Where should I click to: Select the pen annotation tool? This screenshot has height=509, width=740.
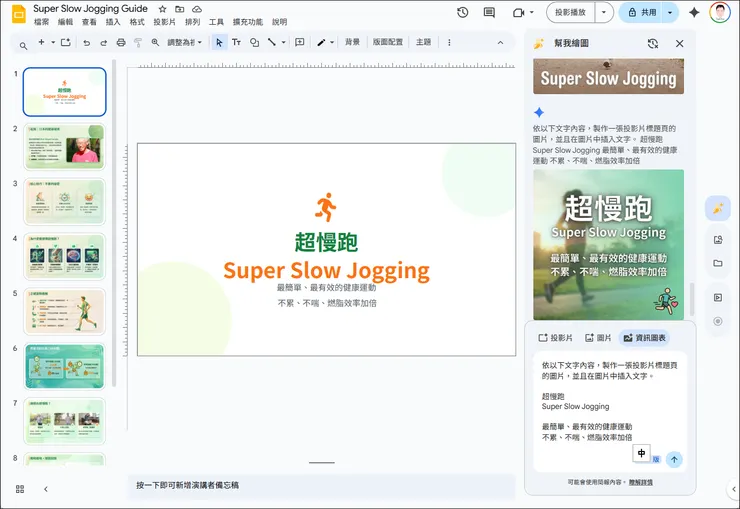(321, 42)
